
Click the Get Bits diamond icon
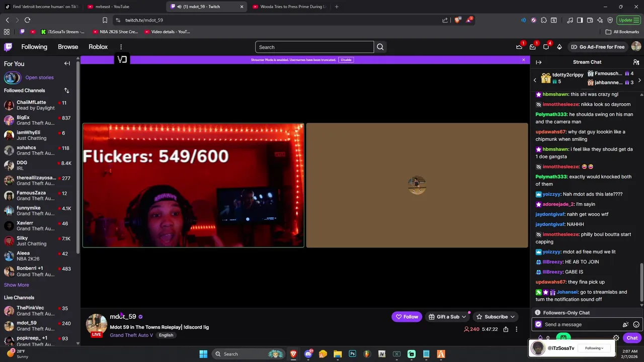[559, 47]
